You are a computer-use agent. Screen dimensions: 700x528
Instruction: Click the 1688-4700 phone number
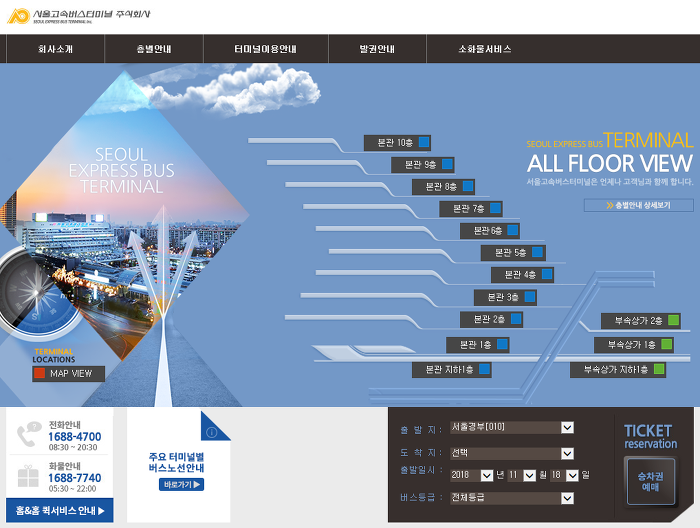click(75, 437)
